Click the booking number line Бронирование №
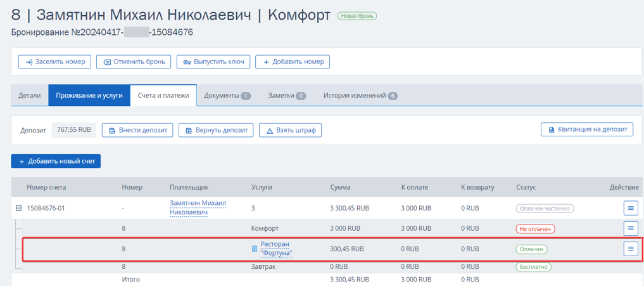 [103, 32]
